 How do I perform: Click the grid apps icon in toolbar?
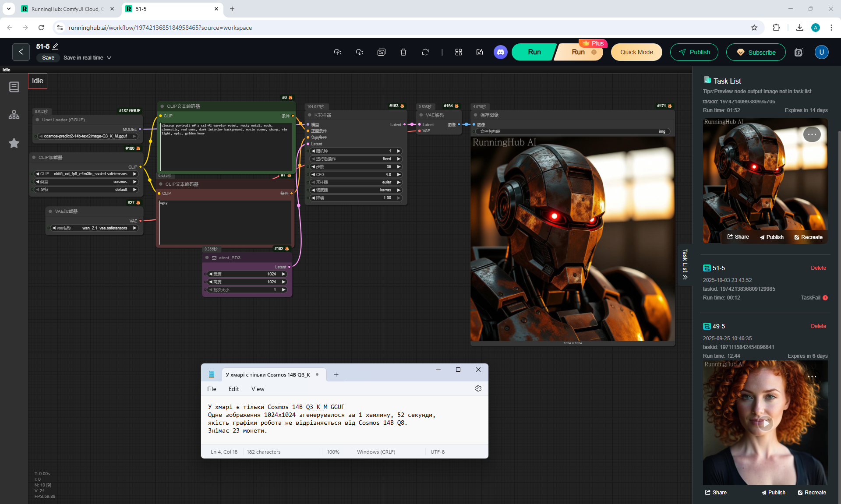click(x=458, y=52)
